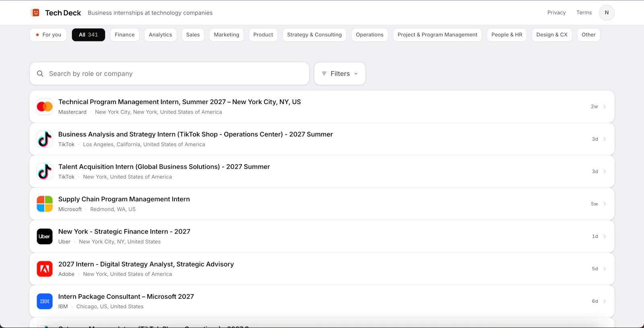This screenshot has width=644, height=328.
Task: Click the IBM company name text
Action: point(63,307)
